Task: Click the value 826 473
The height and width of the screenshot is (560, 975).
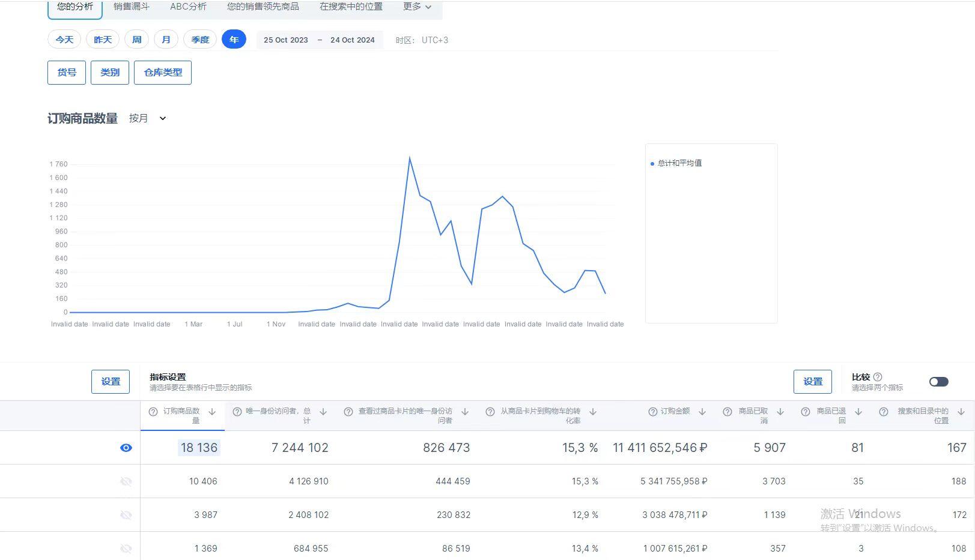Action: coord(446,448)
